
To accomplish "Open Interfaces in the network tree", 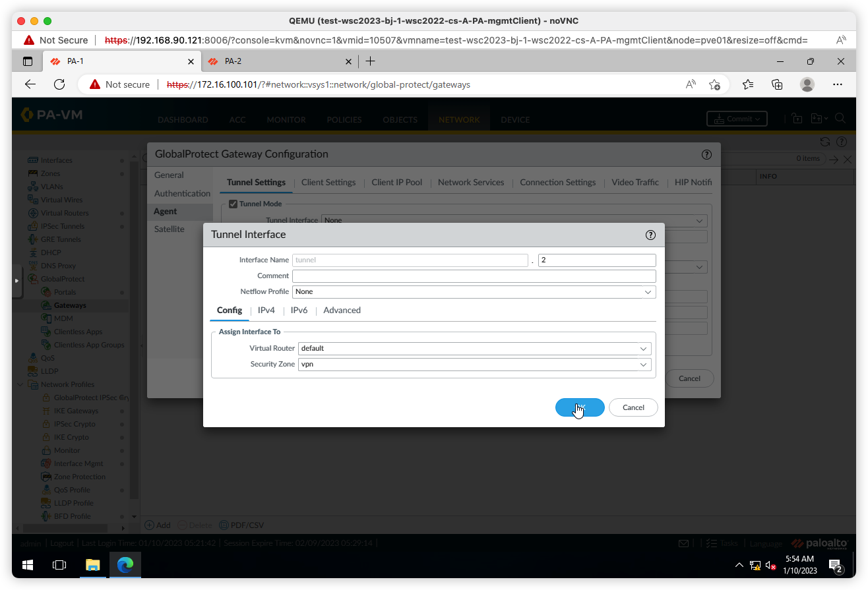I will pyautogui.click(x=57, y=160).
